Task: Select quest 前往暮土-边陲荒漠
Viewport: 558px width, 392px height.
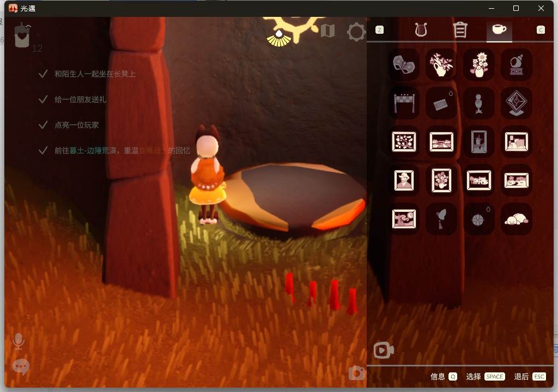Action: tap(114, 151)
